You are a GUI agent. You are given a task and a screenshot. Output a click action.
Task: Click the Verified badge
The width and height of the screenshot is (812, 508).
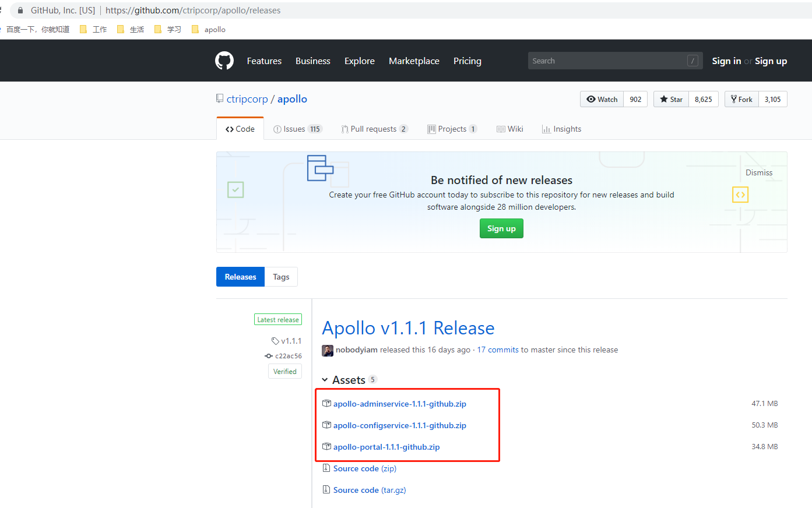pos(285,371)
